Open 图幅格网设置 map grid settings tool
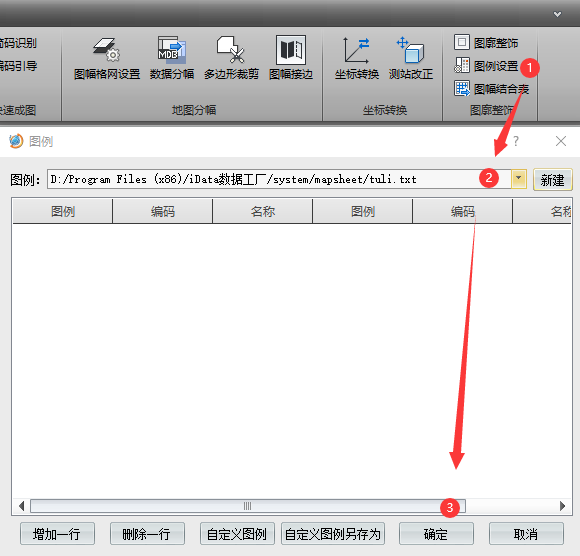The image size is (580, 556). [x=107, y=58]
